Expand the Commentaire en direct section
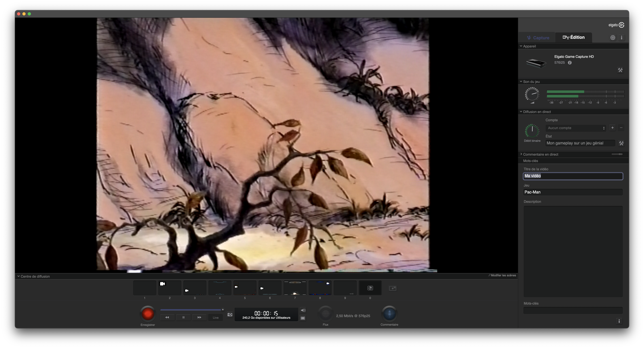644x348 pixels. tap(521, 154)
